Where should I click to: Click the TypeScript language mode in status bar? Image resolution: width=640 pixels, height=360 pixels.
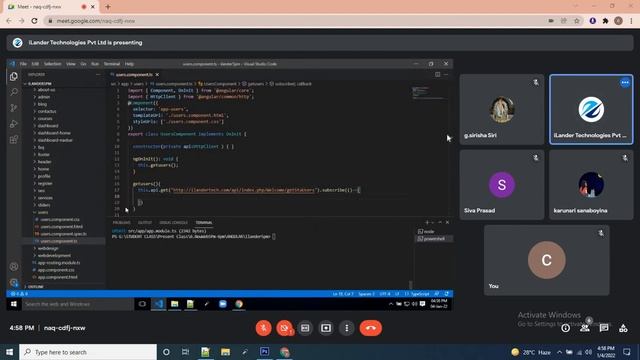click(x=420, y=294)
